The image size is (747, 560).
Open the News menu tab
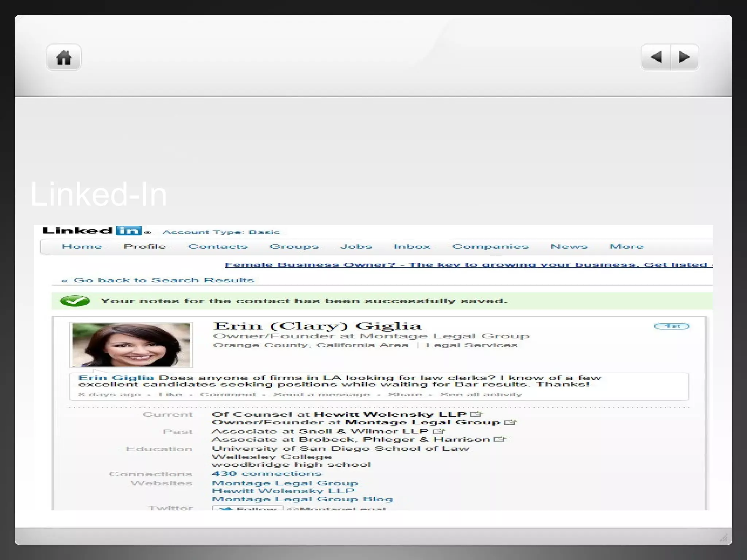pyautogui.click(x=569, y=246)
